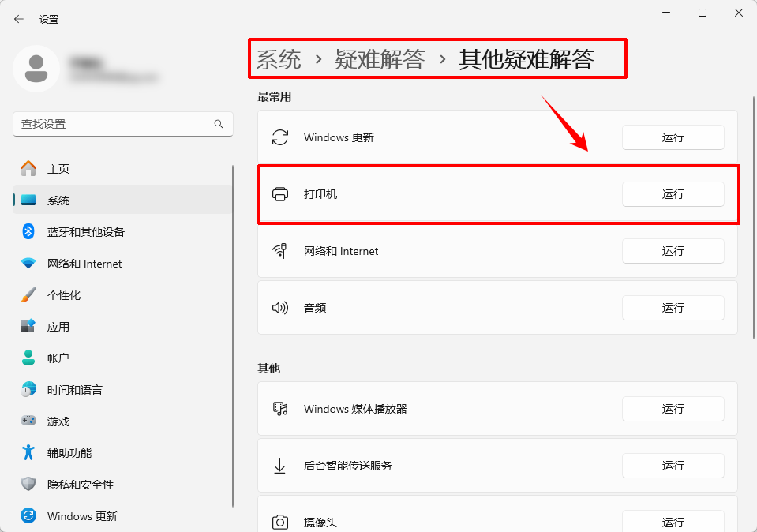Run the 摄像头 troubleshooter

[x=673, y=522]
